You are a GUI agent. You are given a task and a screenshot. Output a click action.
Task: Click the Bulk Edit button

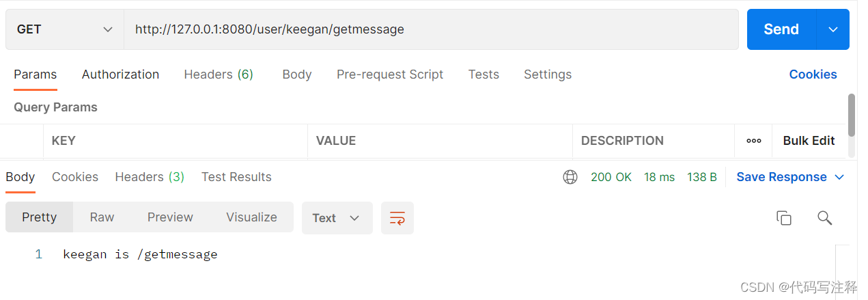pos(809,141)
